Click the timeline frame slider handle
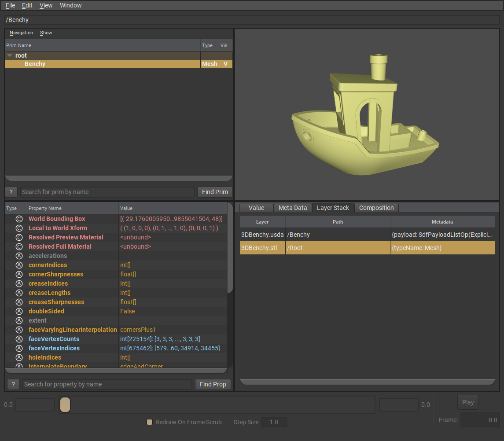The height and width of the screenshot is (441, 504). [65, 404]
